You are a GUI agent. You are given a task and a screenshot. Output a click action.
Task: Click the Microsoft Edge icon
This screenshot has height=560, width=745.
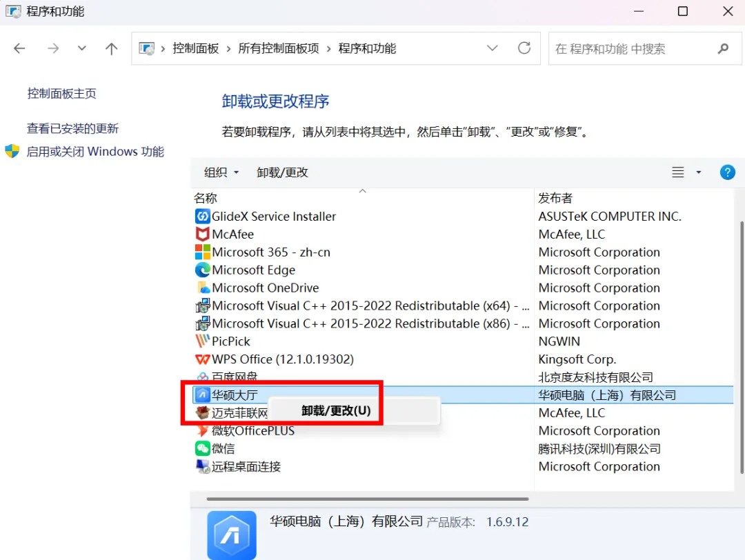[202, 270]
